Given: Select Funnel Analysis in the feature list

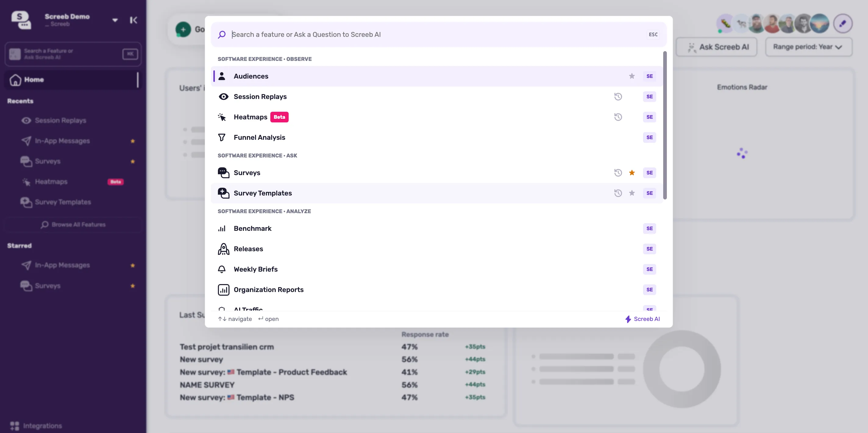Looking at the screenshot, I should [x=437, y=137].
